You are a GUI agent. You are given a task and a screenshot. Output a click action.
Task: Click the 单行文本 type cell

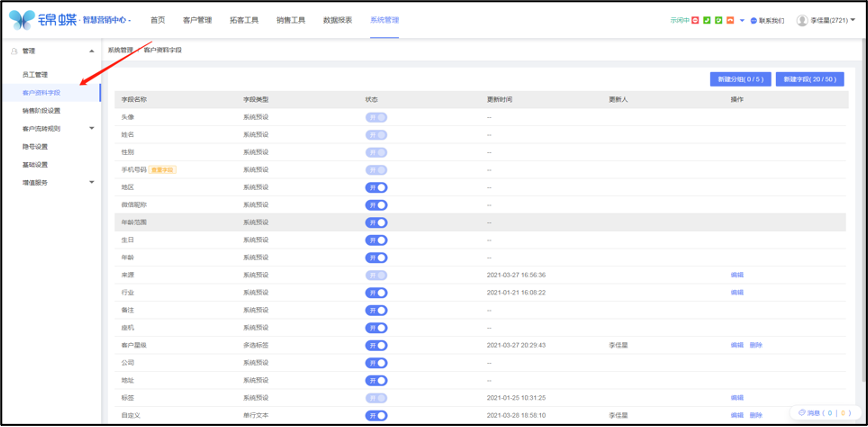[x=256, y=415]
